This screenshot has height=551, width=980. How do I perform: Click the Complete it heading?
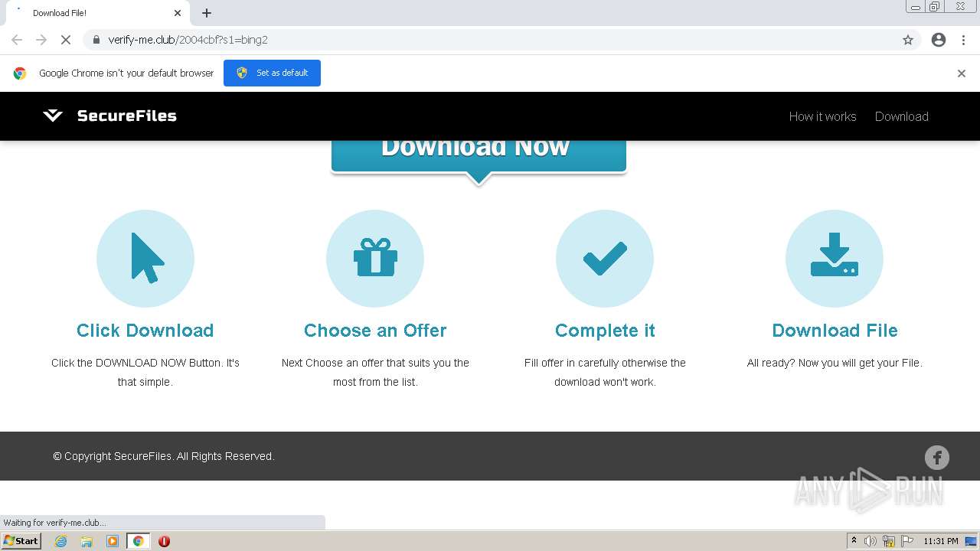(605, 331)
